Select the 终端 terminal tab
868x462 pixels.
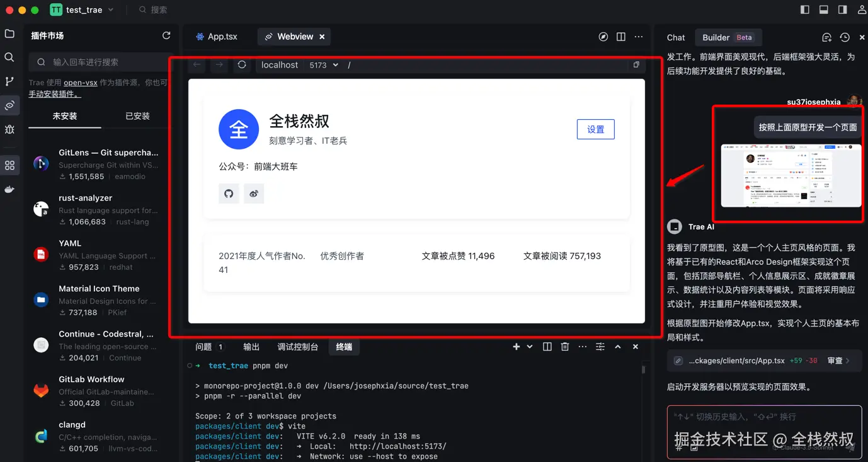344,347
